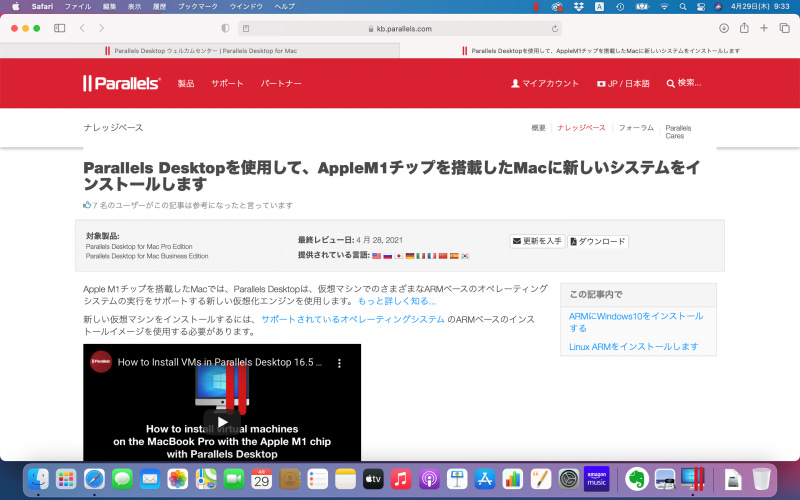Open Finder from the Dock
This screenshot has height=500, width=800.
38,479
